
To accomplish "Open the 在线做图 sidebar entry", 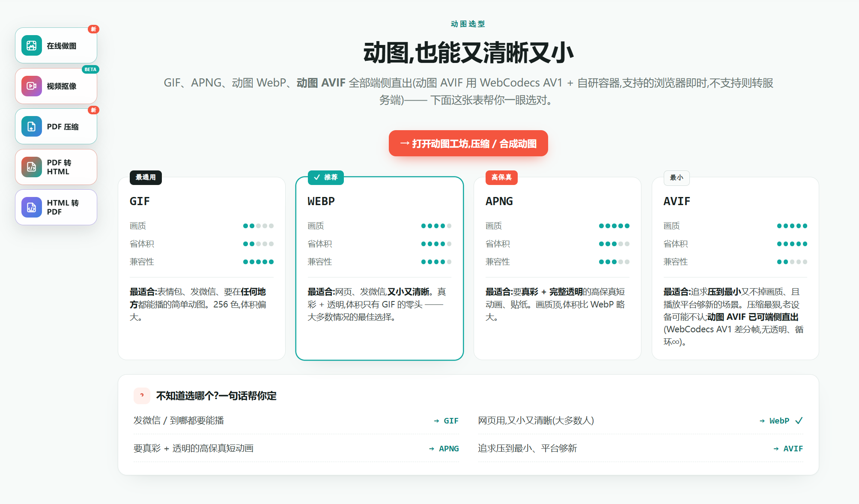I will 56,45.
